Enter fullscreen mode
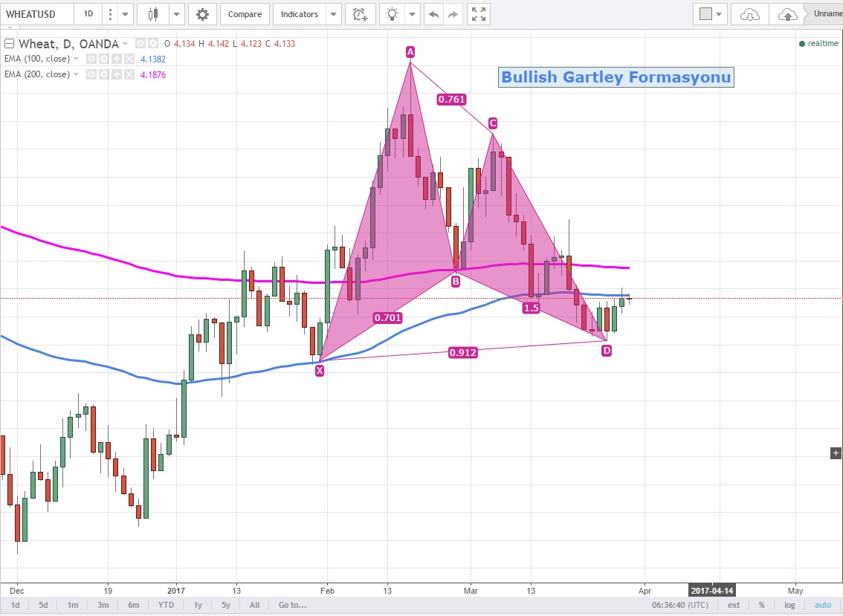The image size is (843, 616). tap(479, 14)
